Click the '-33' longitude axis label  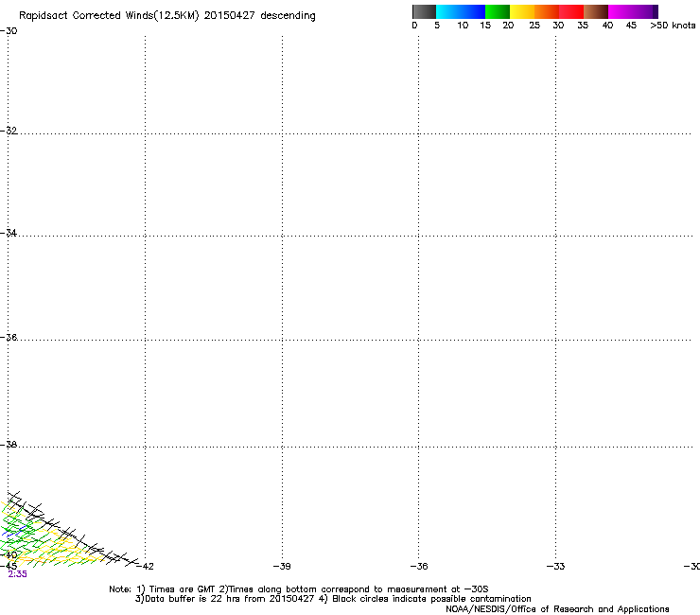click(x=556, y=567)
